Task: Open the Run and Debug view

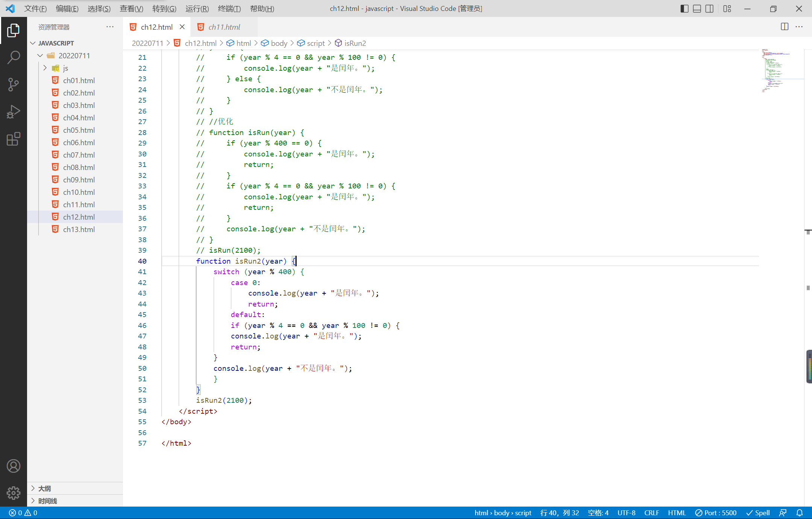Action: [14, 112]
